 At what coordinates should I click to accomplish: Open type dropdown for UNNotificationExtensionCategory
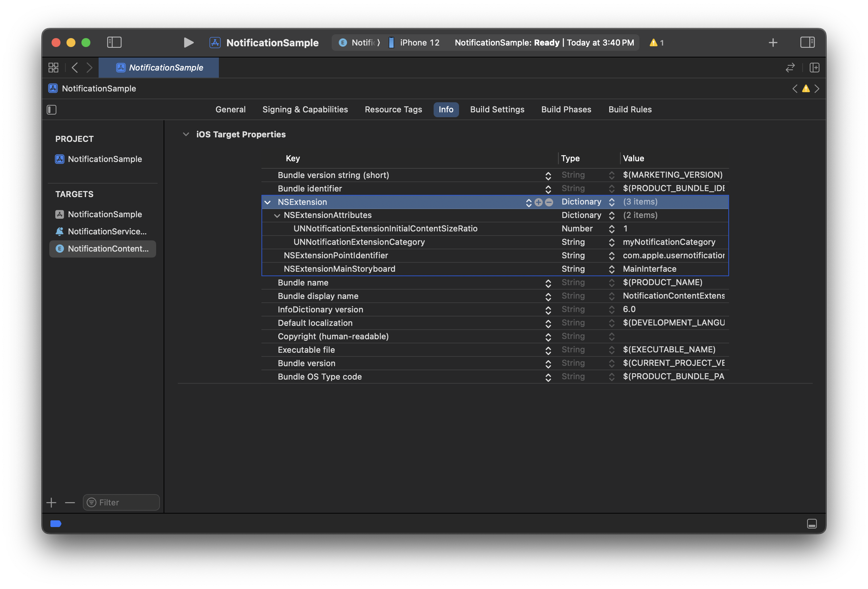(x=611, y=242)
